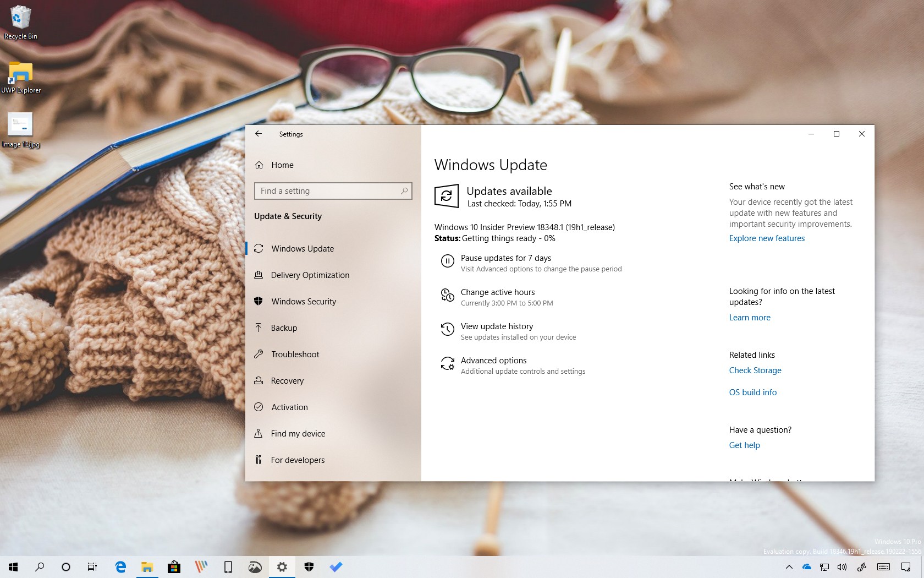Click the Find a setting search box

point(333,191)
